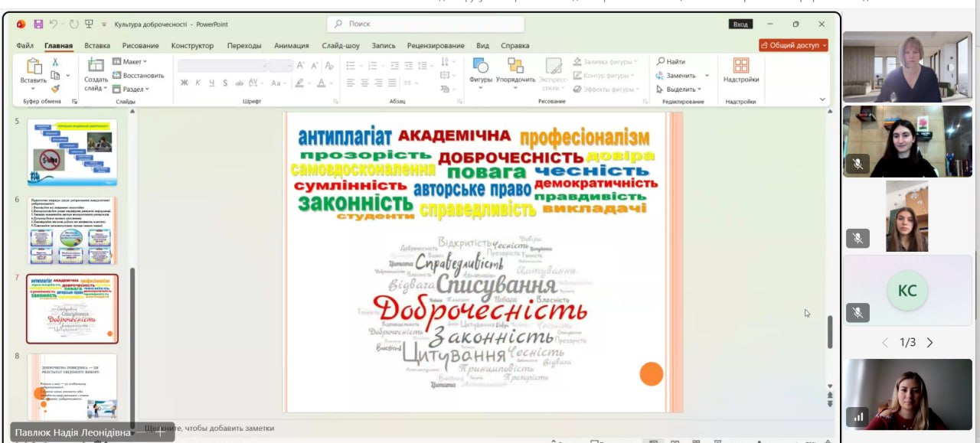
Task: Click Восстановить slide reset button
Action: (x=138, y=75)
